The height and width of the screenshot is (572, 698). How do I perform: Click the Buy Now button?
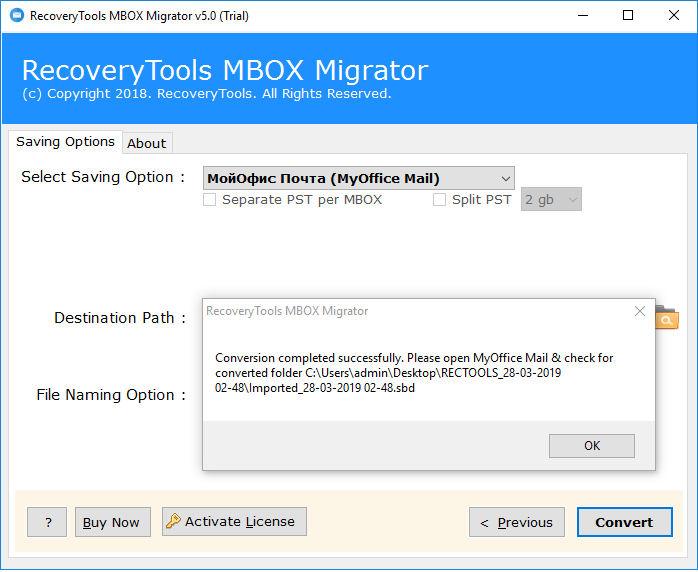[x=113, y=522]
